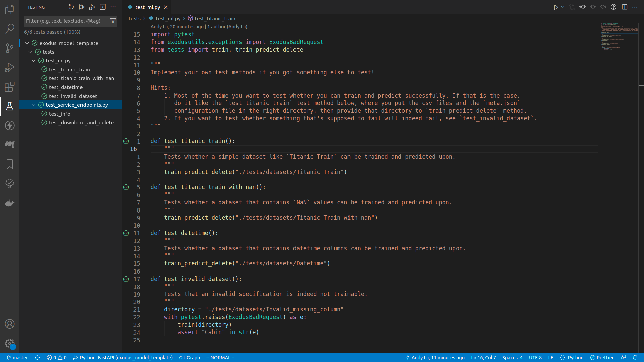Screen dimensions: 644x362
Task: Click the Andy Lii blame status entry
Action: tap(435, 358)
